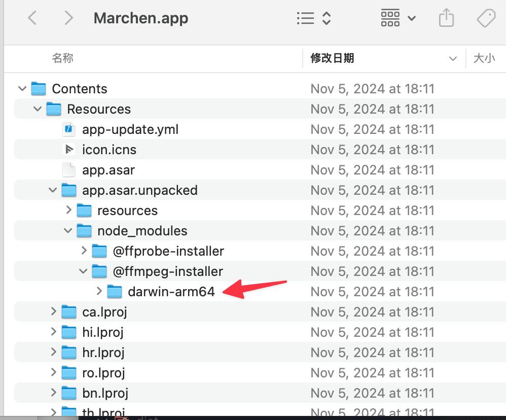Collapse the node_modules folder
This screenshot has height=420, width=506.
(x=68, y=231)
